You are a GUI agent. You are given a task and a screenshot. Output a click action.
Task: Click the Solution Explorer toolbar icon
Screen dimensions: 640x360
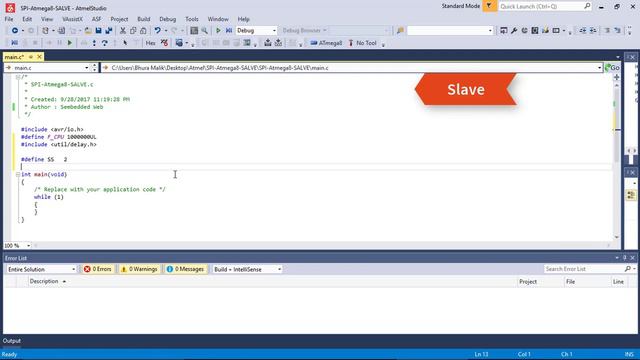click(x=504, y=31)
